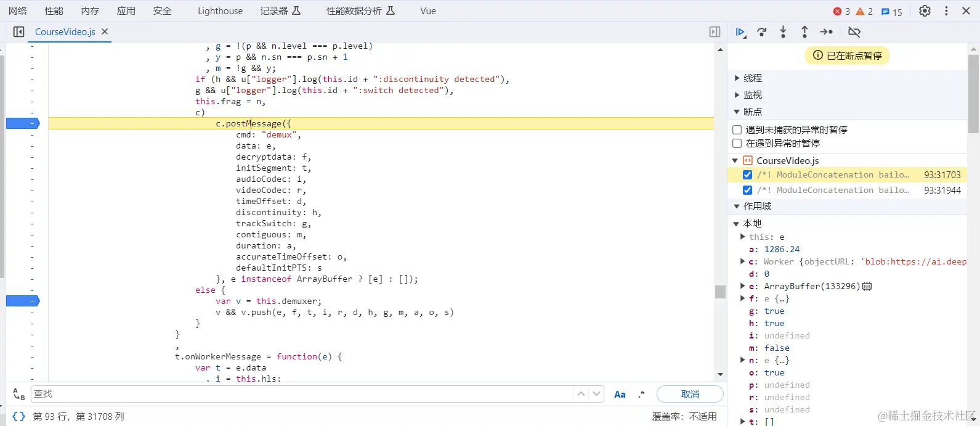This screenshot has width=980, height=426.
Task: Jump to previous search result
Action: click(x=581, y=394)
